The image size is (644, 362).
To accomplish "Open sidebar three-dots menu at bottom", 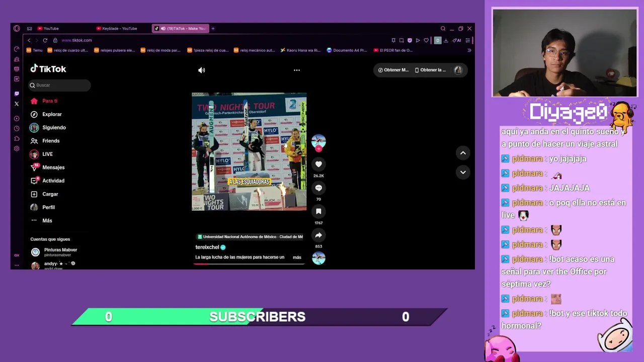I will pos(17,265).
